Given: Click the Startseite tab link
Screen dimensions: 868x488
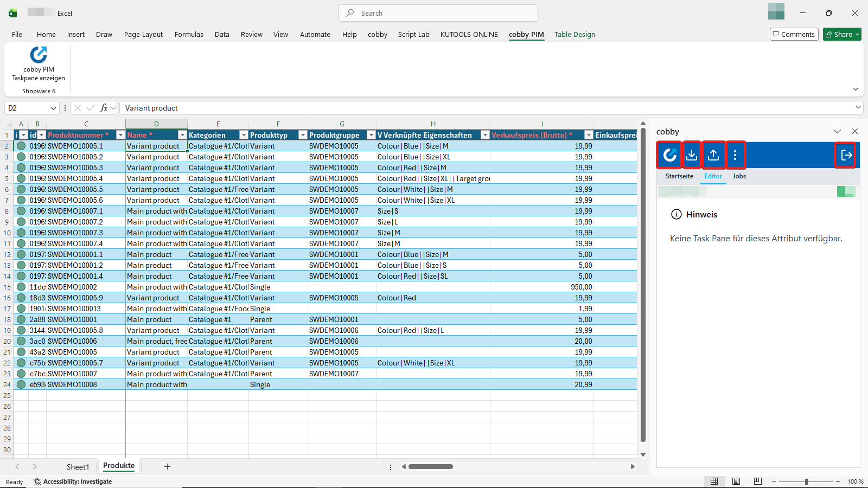Looking at the screenshot, I should click(679, 176).
